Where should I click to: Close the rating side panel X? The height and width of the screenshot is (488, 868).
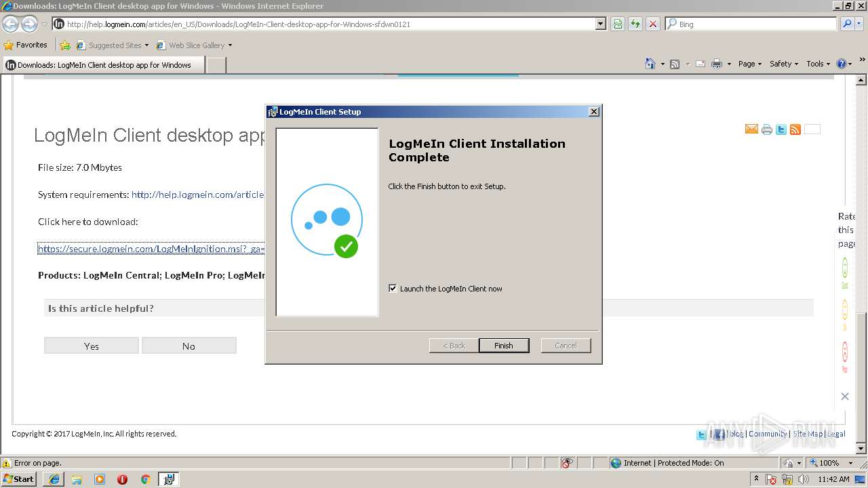point(845,396)
